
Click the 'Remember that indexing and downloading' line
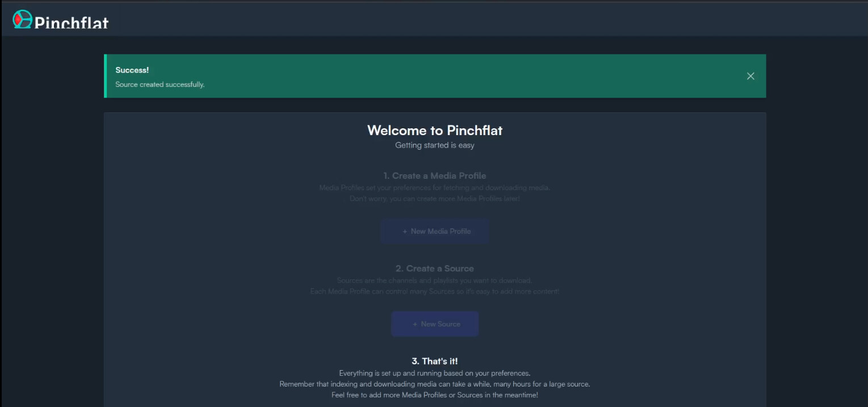(x=435, y=384)
